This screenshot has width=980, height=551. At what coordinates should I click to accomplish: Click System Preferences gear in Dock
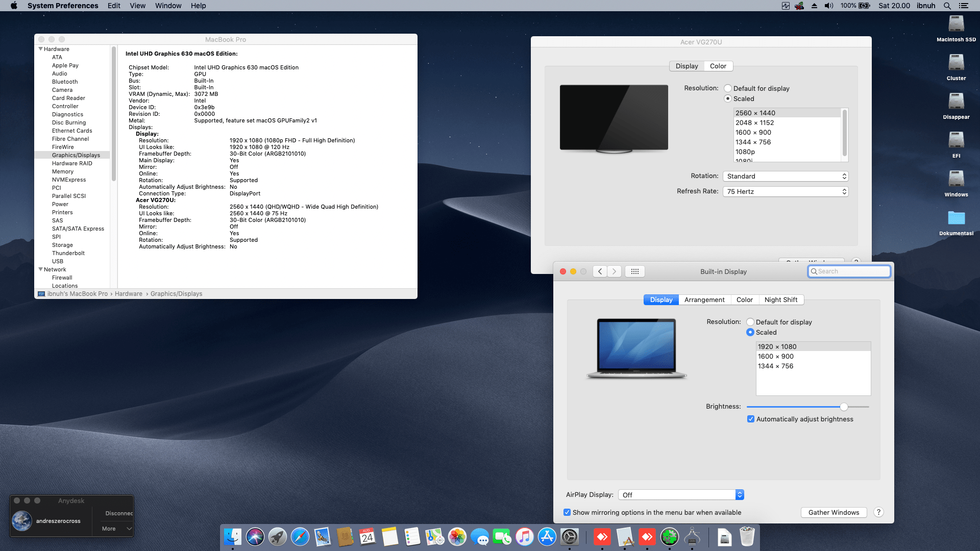570,537
